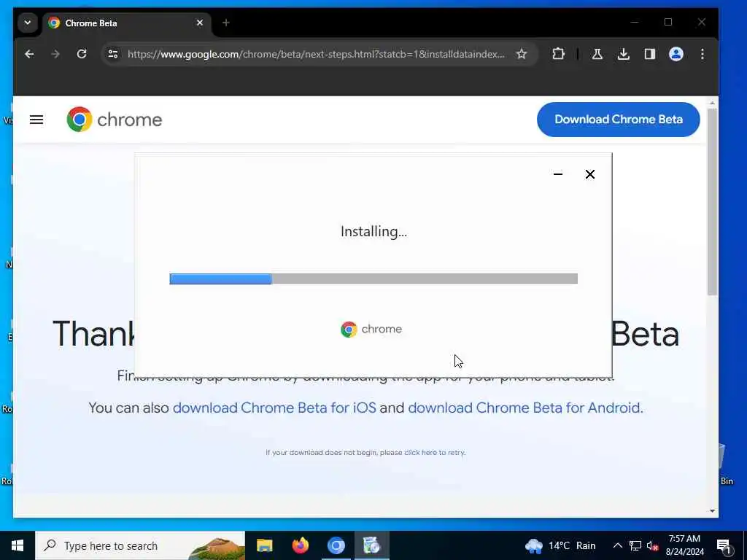
Task: Click the page vertical scrollbar thumb
Action: [712, 203]
